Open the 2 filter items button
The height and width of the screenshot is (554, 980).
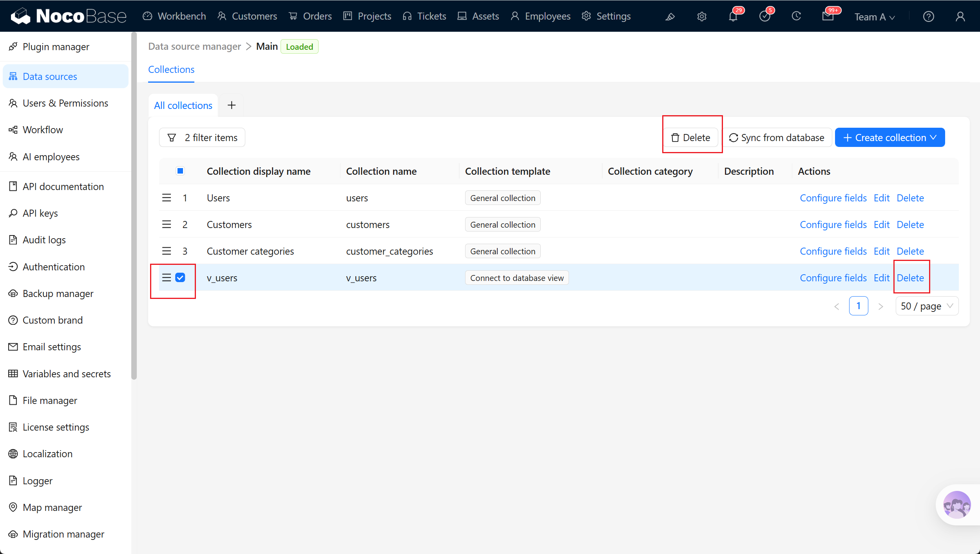202,138
